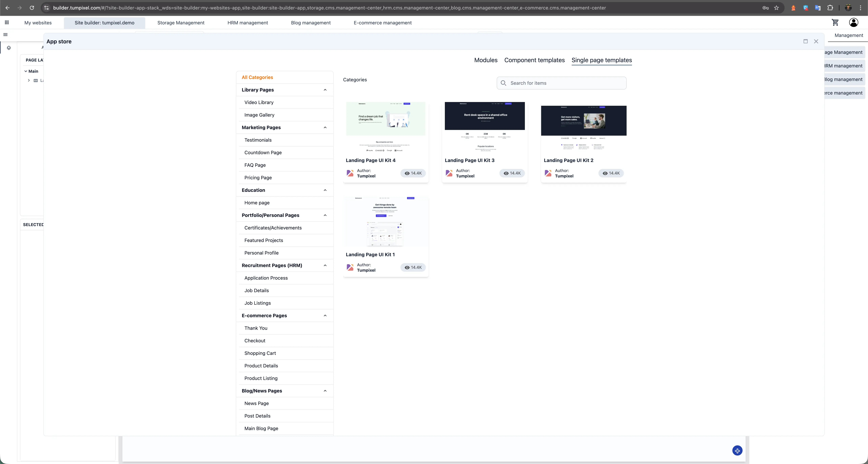Open the blue share bubble at bottom-right
The width and height of the screenshot is (868, 464).
pyautogui.click(x=737, y=451)
